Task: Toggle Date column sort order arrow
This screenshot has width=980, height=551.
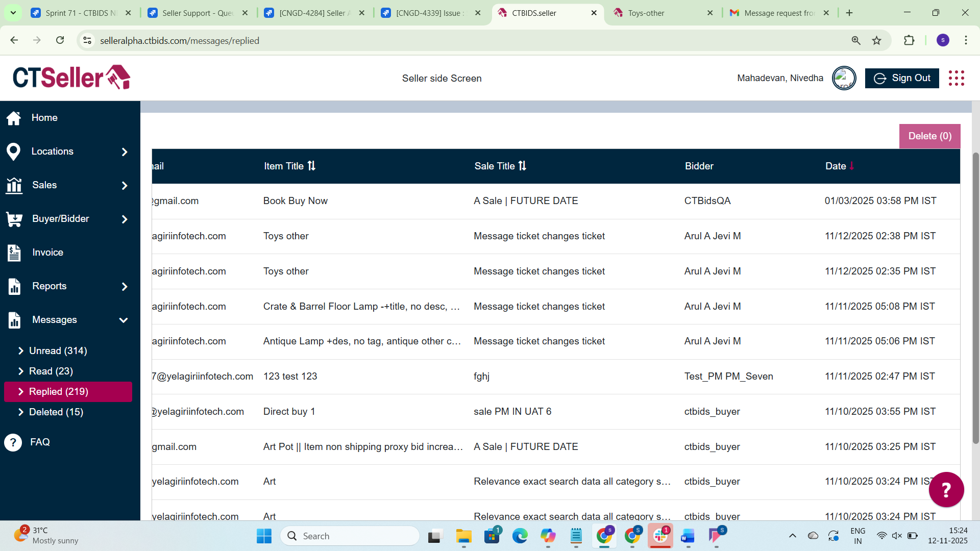Action: (x=851, y=166)
